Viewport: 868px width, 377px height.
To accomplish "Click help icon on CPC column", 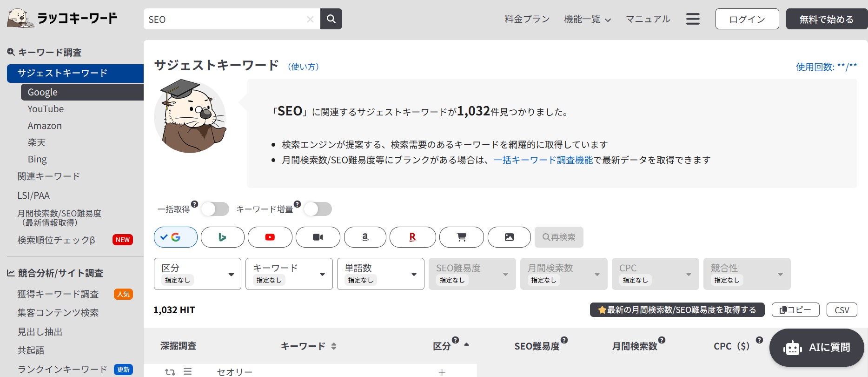I will [x=759, y=340].
